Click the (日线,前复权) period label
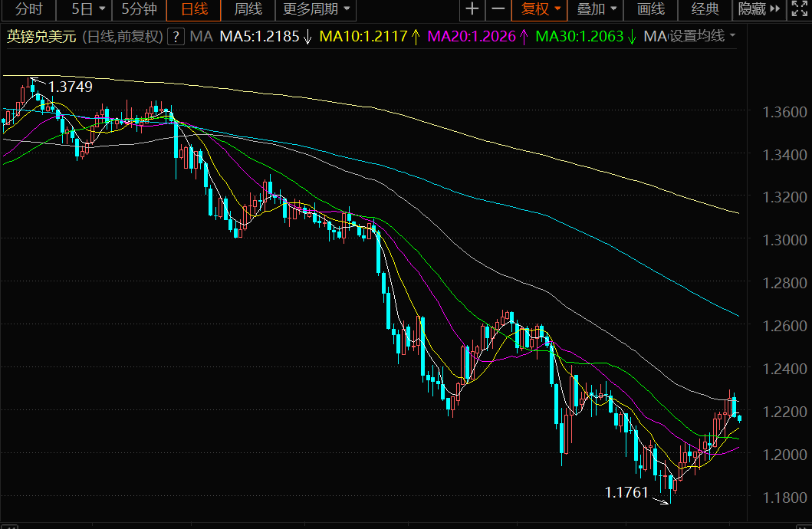812x529 pixels. coord(123,37)
